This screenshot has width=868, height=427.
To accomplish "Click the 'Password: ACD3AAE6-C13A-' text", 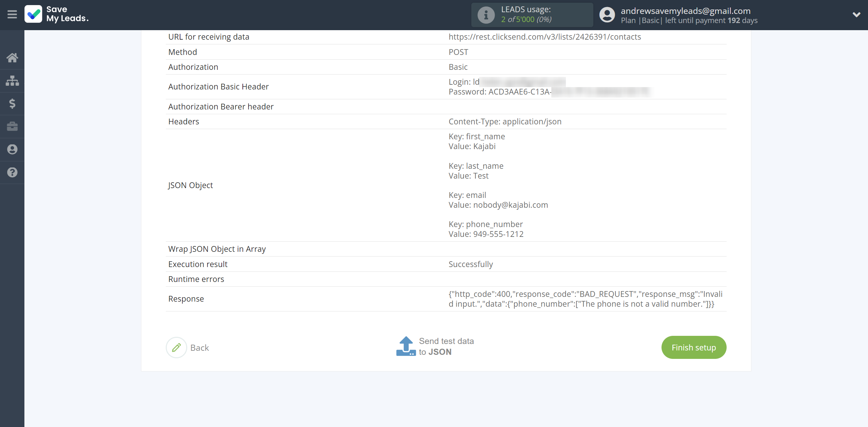I will [500, 91].
